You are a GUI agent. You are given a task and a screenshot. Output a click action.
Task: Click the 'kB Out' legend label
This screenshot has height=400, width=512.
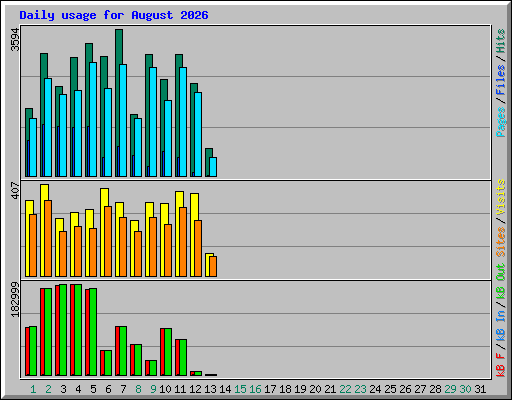501,282
